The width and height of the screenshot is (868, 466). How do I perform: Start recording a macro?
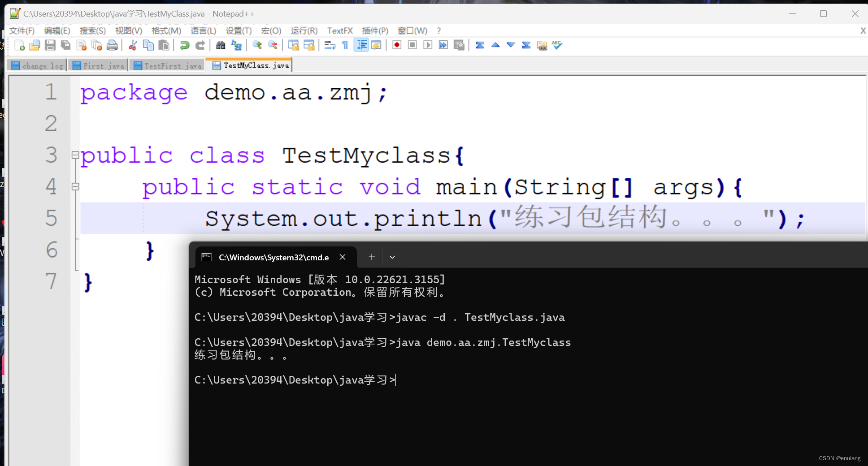click(396, 45)
